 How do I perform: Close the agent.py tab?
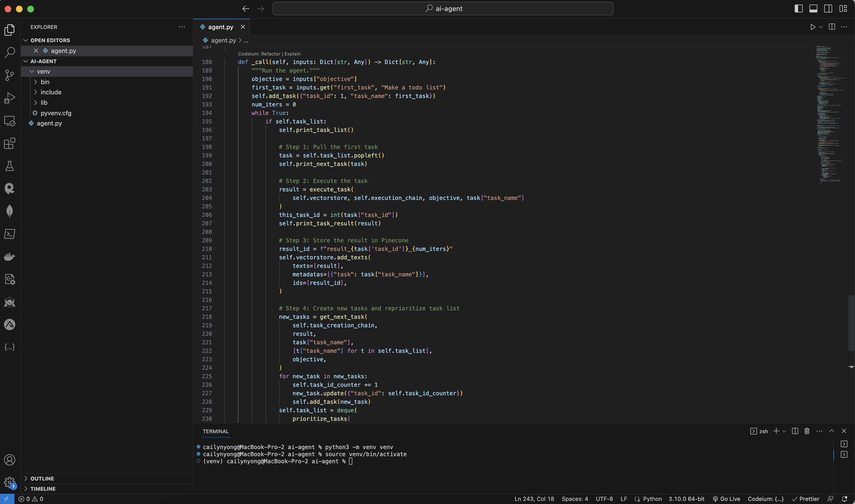(243, 27)
